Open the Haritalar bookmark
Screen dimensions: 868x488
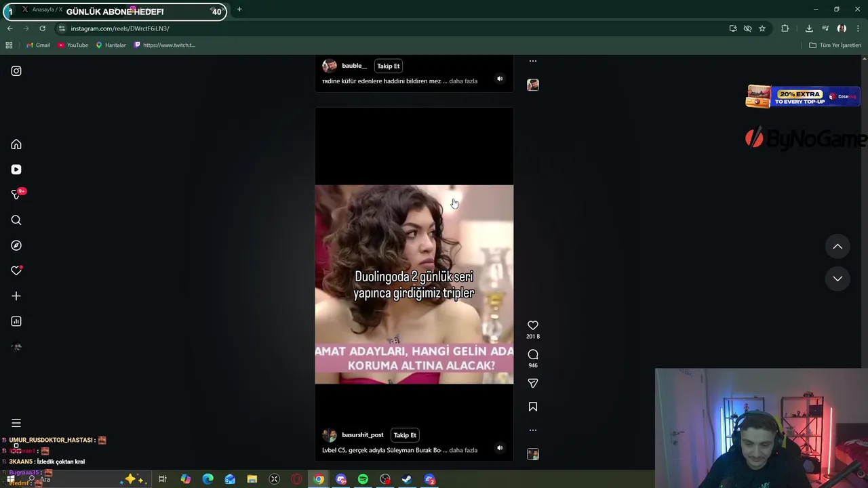(111, 45)
